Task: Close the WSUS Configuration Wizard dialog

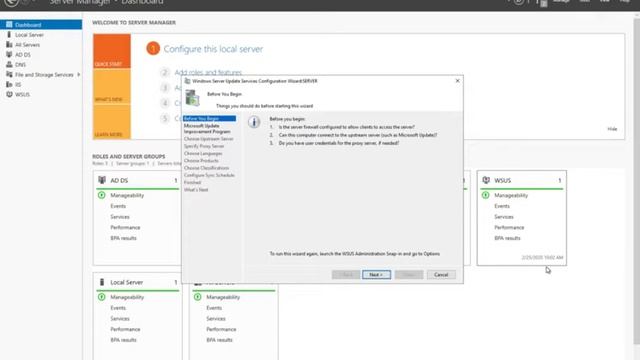Action: click(x=458, y=81)
